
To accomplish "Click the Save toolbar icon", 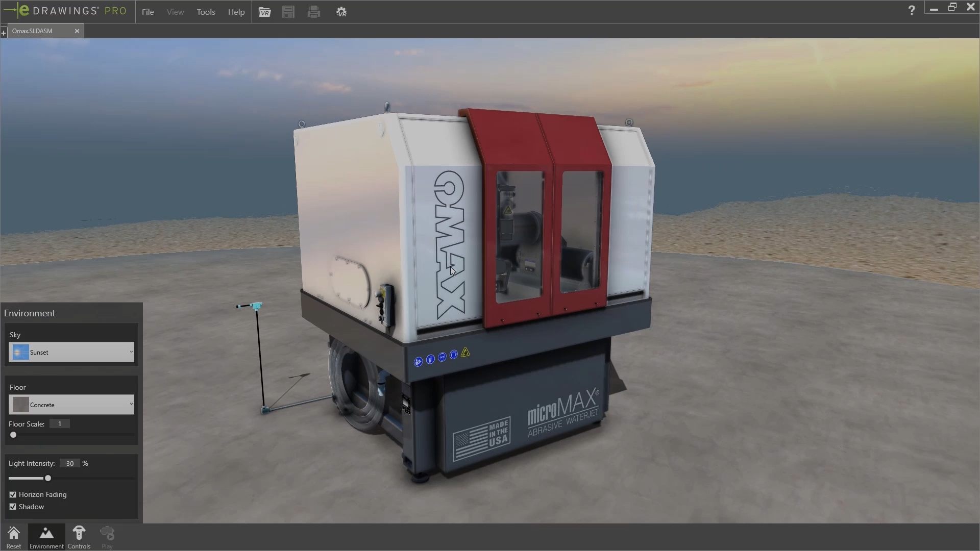I will (x=288, y=12).
